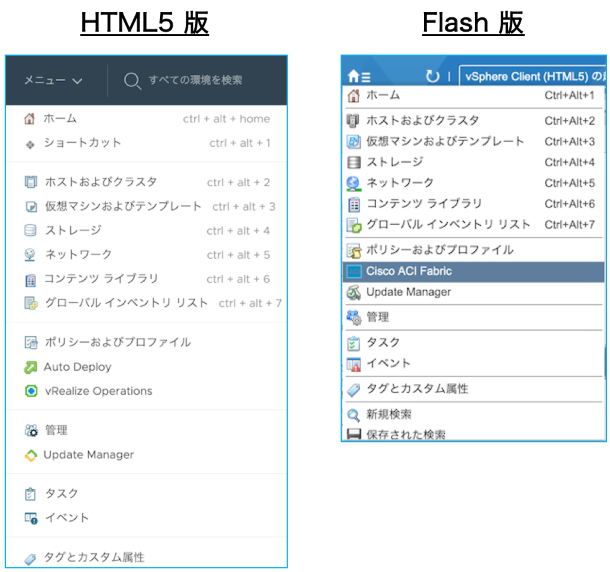The image size is (610, 572).
Task: Open the vSphere Client (HTML5) tab in Flash
Action: (533, 76)
